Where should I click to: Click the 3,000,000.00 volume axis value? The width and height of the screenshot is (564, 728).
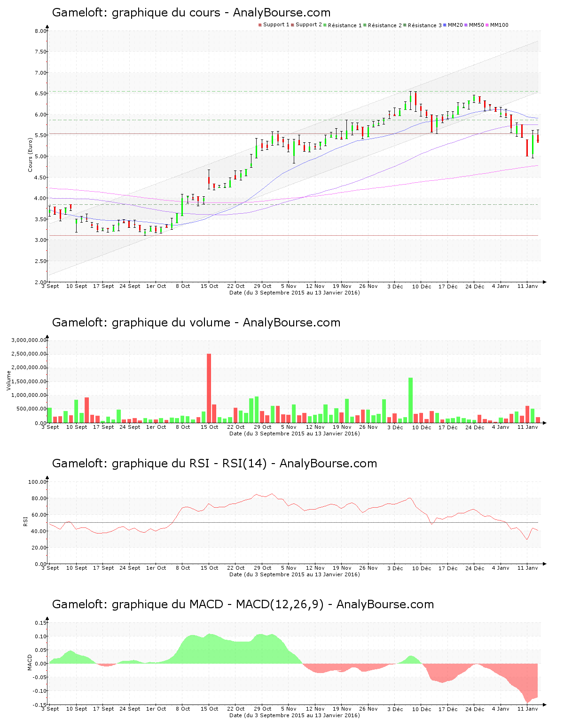29,340
